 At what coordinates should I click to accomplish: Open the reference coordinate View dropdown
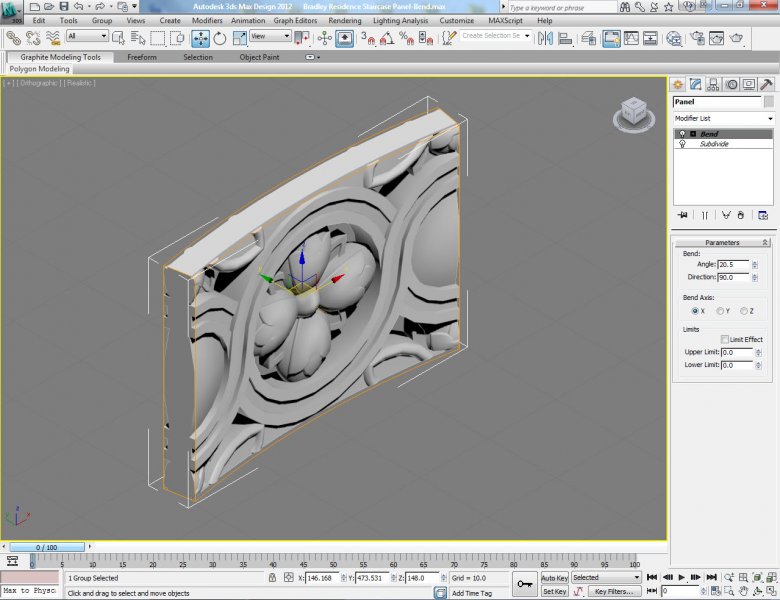(x=270, y=36)
